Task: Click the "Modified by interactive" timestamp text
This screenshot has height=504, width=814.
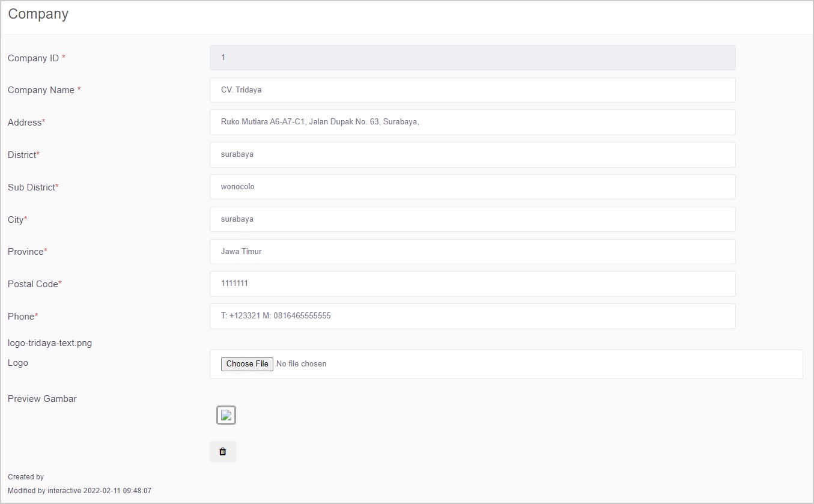Action: 79,491
